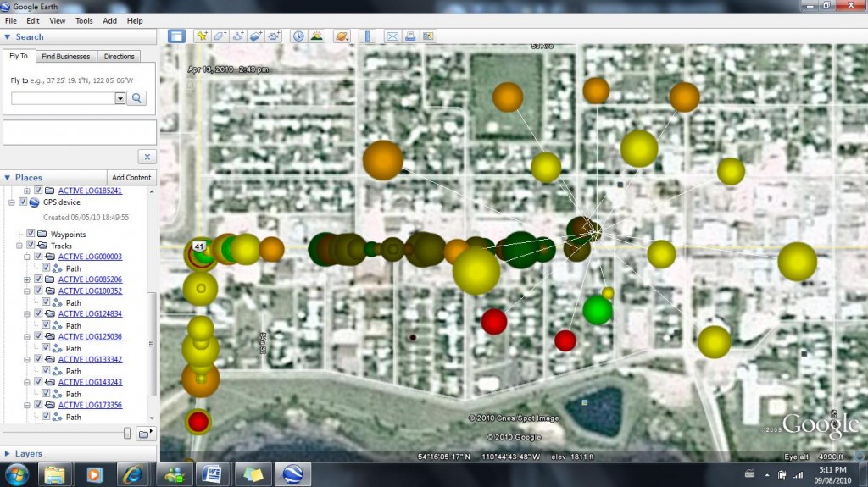
Task: Expand the Layers panel triangle
Action: [x=8, y=454]
